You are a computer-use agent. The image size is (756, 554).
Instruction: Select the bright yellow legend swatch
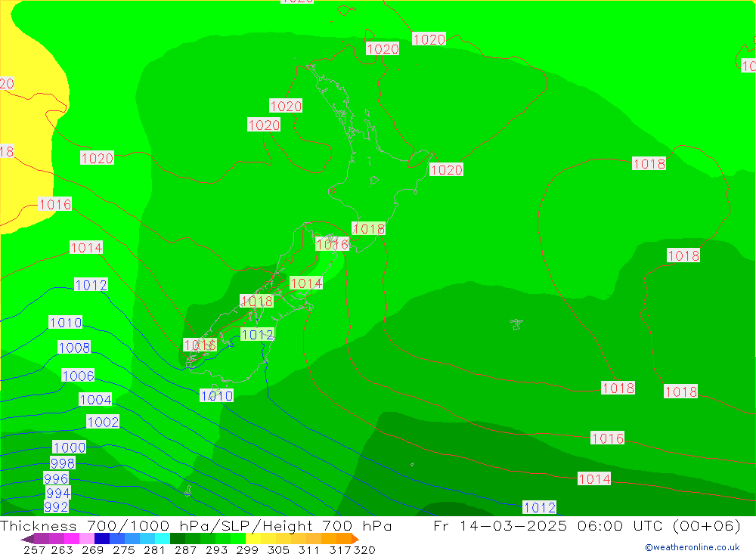[253, 539]
